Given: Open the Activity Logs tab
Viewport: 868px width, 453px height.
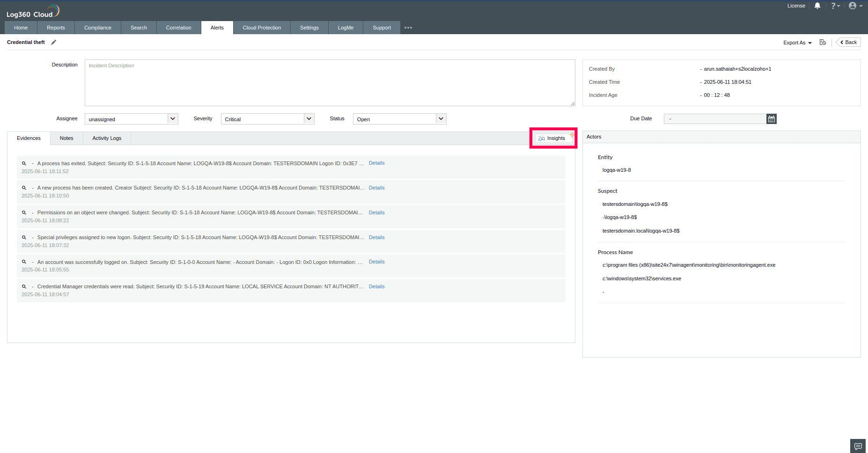Looking at the screenshot, I should click(106, 138).
